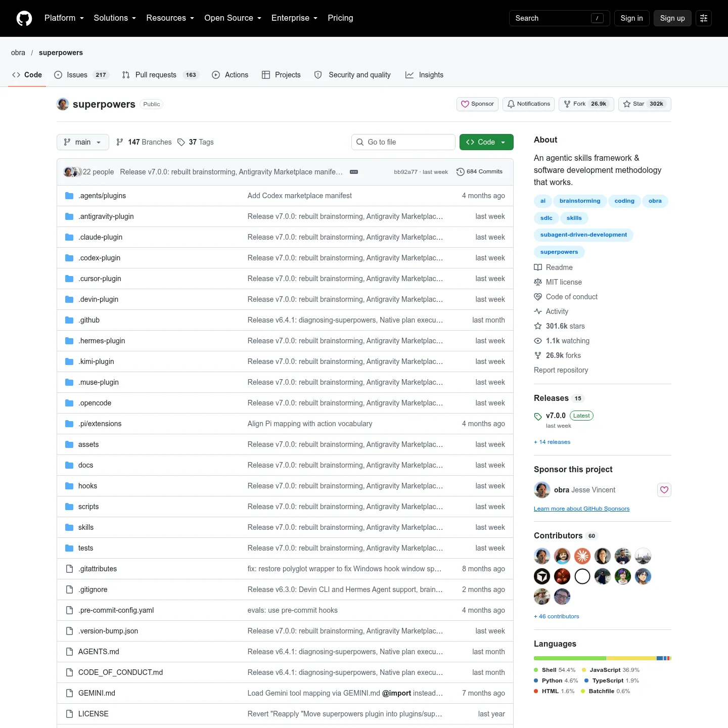
Task: Star the superpowers repository
Action: coord(645,104)
